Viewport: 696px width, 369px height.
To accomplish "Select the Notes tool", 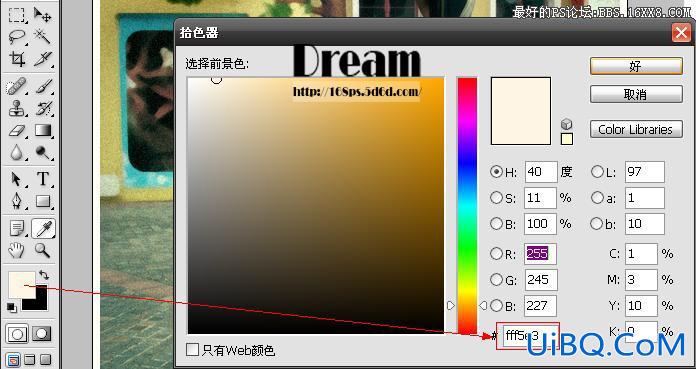I will 17,229.
